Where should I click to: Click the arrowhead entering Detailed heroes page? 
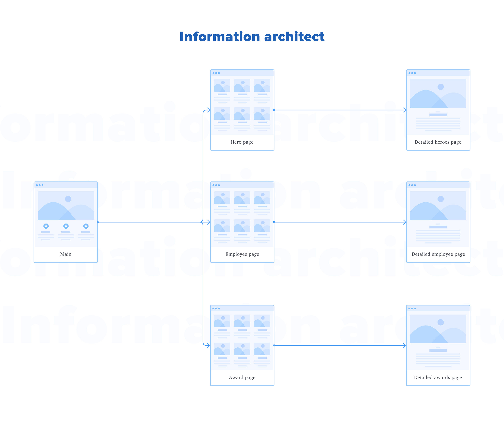point(404,110)
